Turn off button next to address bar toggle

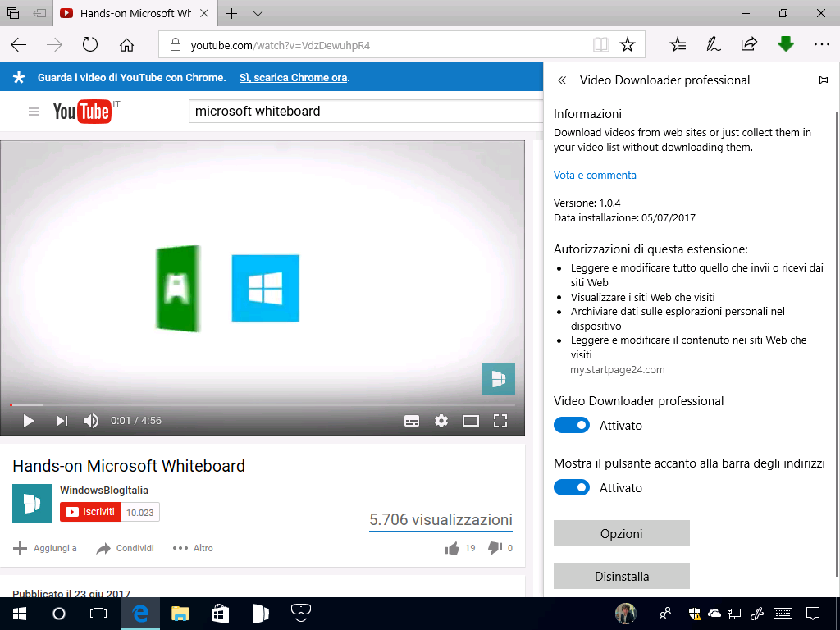click(x=572, y=487)
